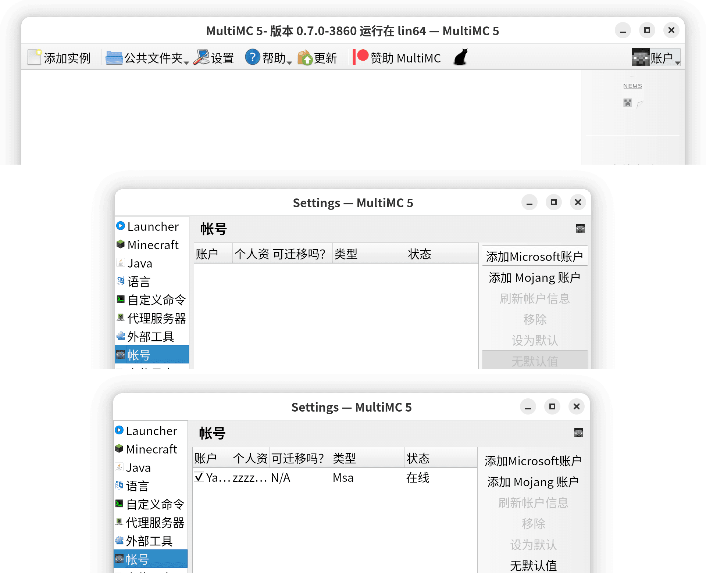The height and width of the screenshot is (588, 706).
Task: Click the black cat icon in toolbar
Action: [461, 57]
